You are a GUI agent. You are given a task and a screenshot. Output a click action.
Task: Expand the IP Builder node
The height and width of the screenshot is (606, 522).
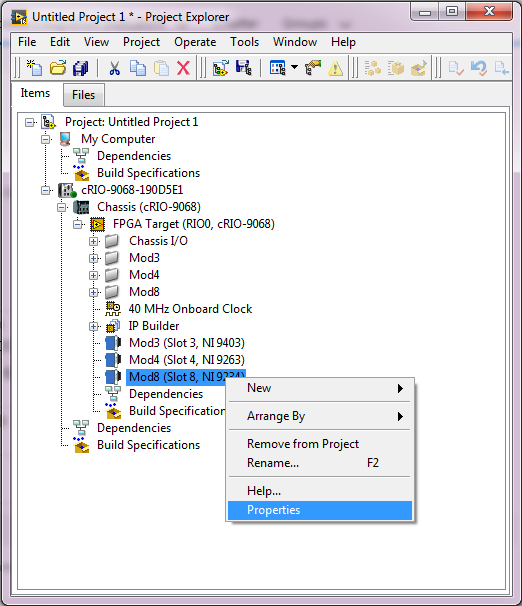[93, 326]
